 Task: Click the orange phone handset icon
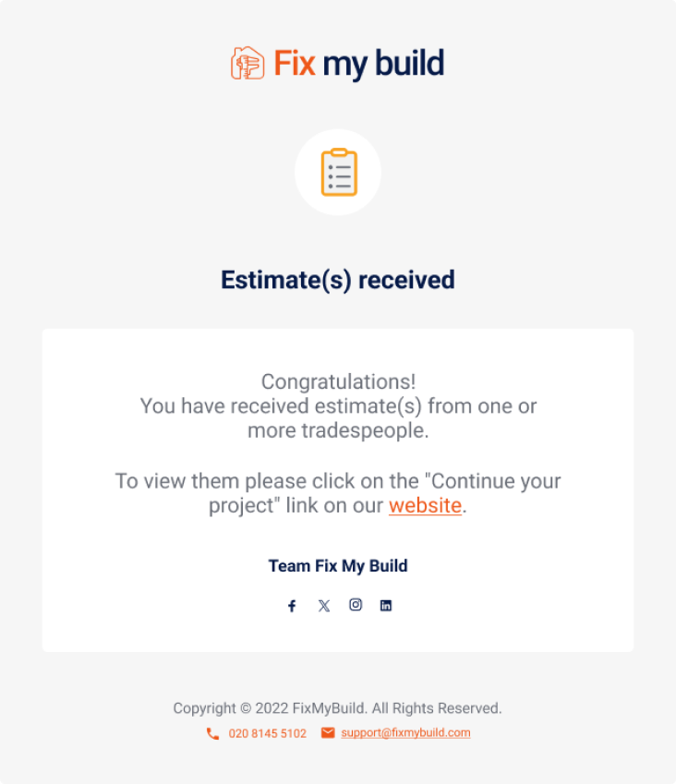tap(212, 733)
